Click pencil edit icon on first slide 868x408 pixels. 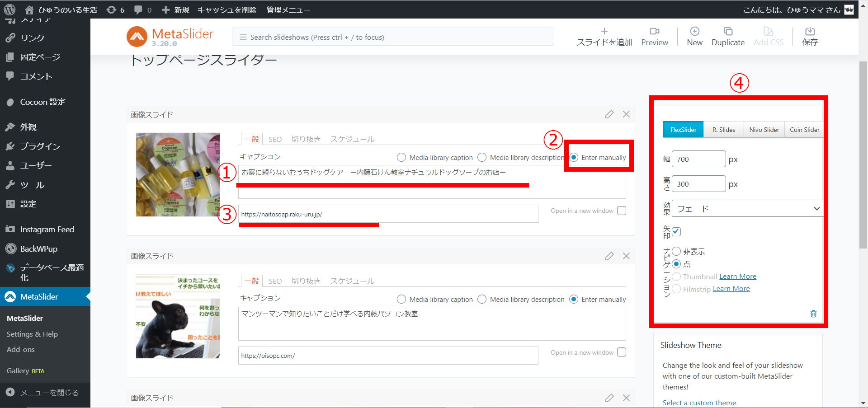click(609, 114)
